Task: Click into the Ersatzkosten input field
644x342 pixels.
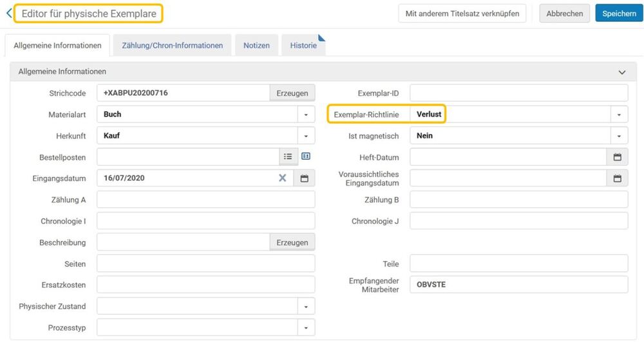Action: [x=206, y=285]
